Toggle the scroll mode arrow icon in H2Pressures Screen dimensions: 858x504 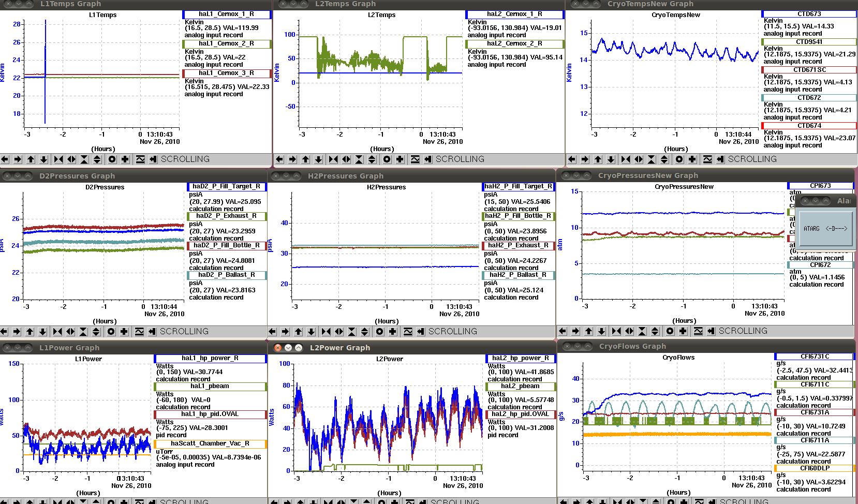coord(421,332)
